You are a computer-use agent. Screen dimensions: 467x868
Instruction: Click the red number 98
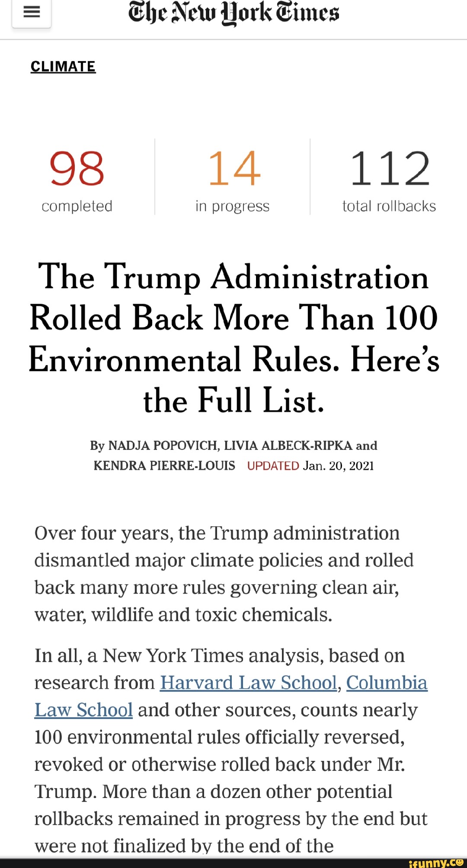tap(77, 168)
